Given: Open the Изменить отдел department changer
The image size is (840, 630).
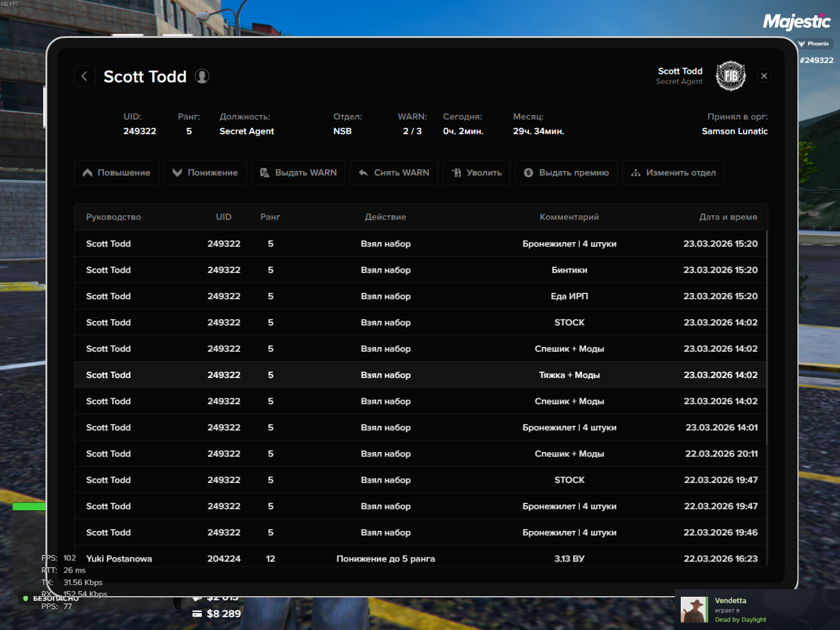Looking at the screenshot, I should (673, 173).
